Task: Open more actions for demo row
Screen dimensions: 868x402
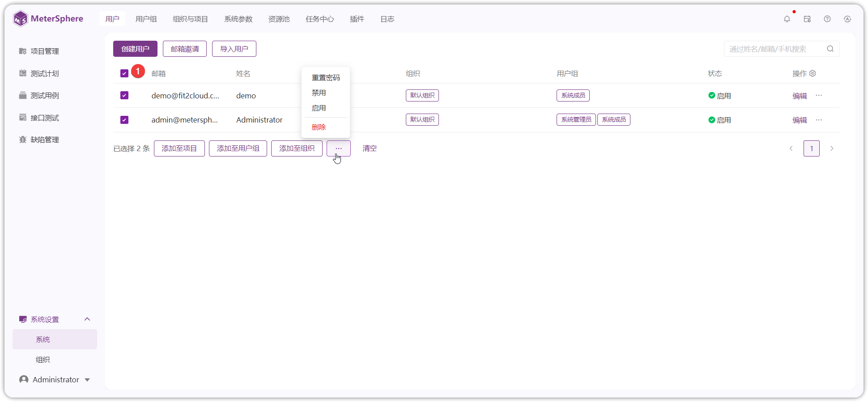Action: 819,95
